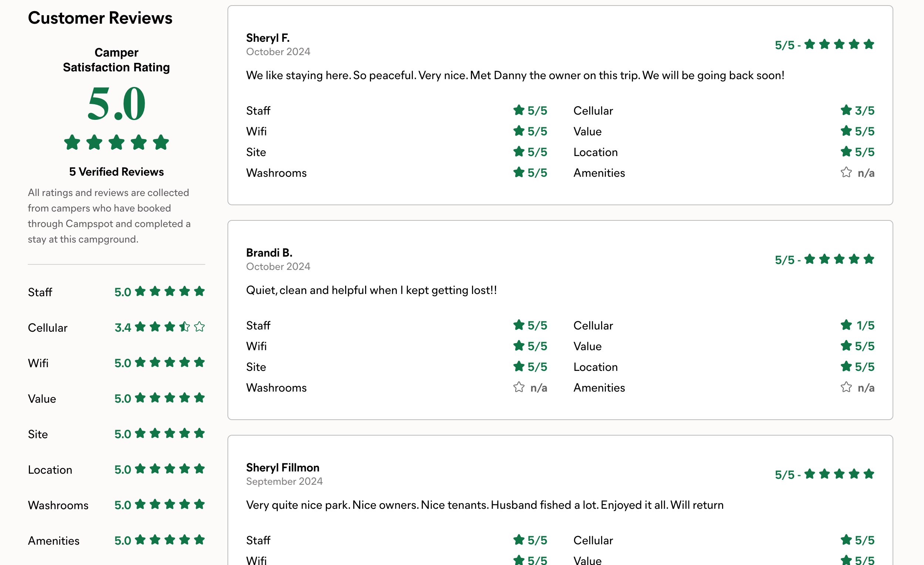Viewport: 924px width, 565px height.
Task: Click the half-filled star in the Cellular summary
Action: [185, 327]
